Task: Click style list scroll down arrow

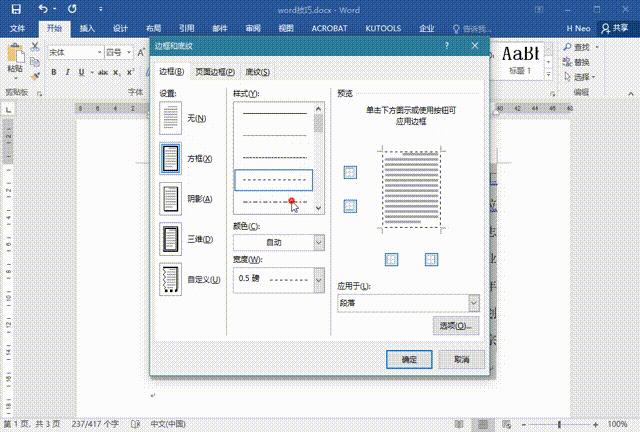Action: (318, 208)
